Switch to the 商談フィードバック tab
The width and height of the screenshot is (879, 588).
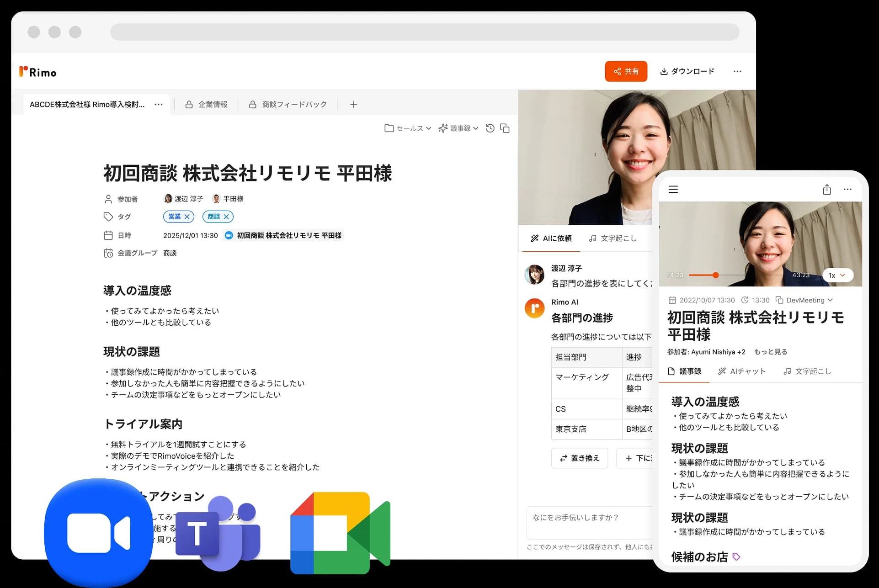coord(288,105)
